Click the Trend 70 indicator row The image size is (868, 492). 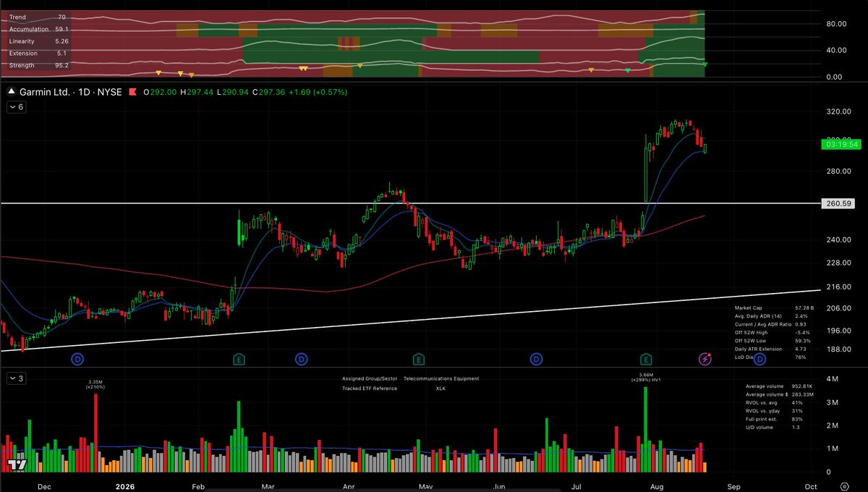pyautogui.click(x=39, y=17)
